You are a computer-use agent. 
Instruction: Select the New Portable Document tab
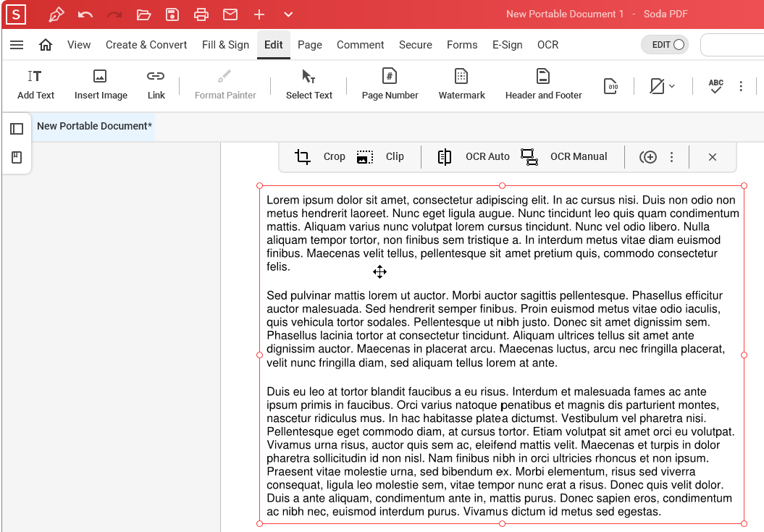point(95,126)
